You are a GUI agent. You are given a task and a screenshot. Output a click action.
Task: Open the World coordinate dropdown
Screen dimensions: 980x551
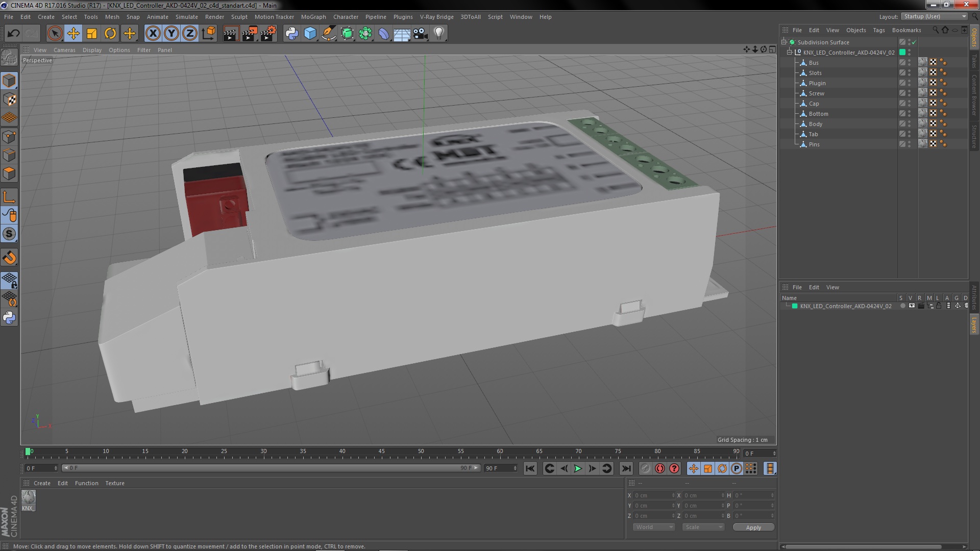654,527
